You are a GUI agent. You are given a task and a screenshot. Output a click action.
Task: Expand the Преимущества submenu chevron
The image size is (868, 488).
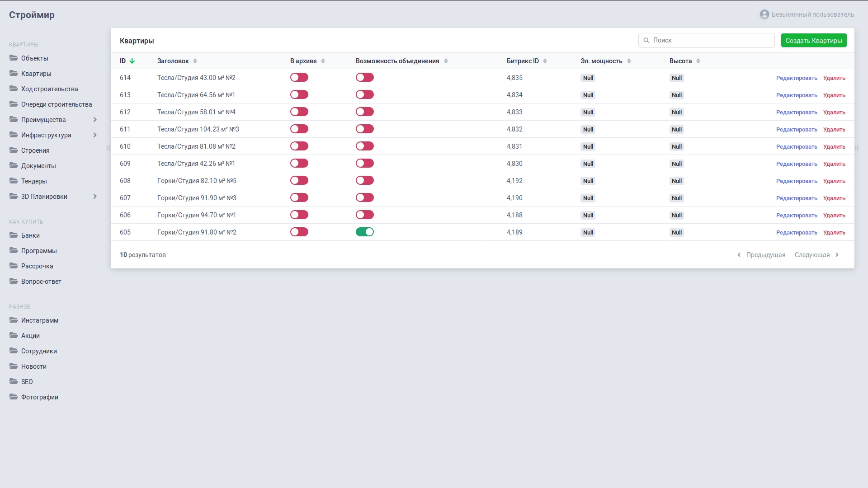tap(95, 120)
